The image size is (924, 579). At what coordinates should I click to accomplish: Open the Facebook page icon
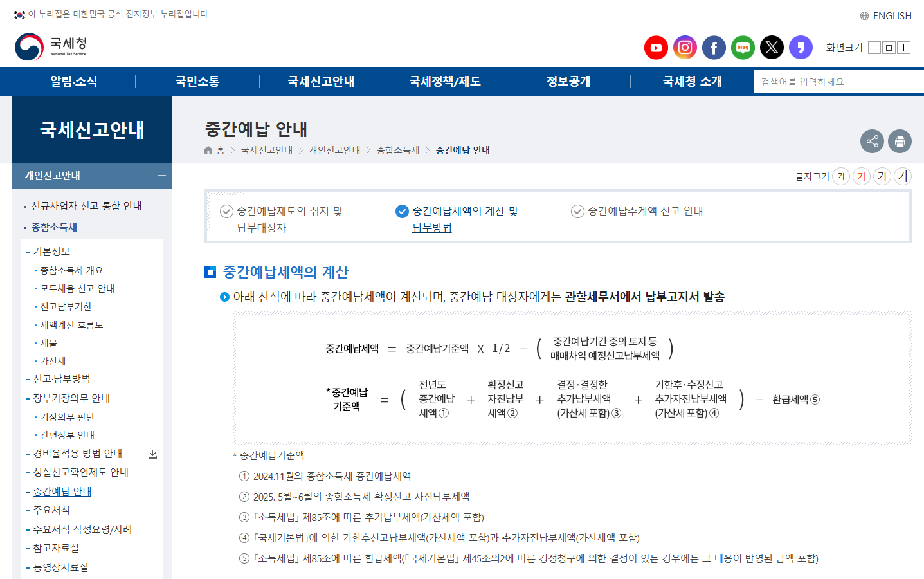coord(714,47)
